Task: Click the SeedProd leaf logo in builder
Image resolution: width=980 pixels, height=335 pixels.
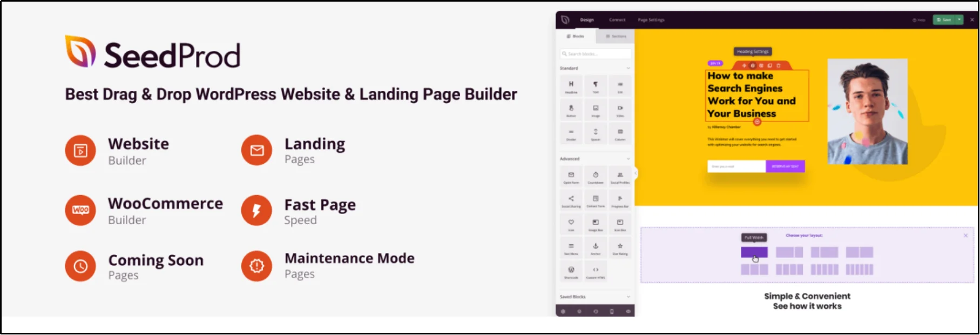Action: click(x=565, y=19)
